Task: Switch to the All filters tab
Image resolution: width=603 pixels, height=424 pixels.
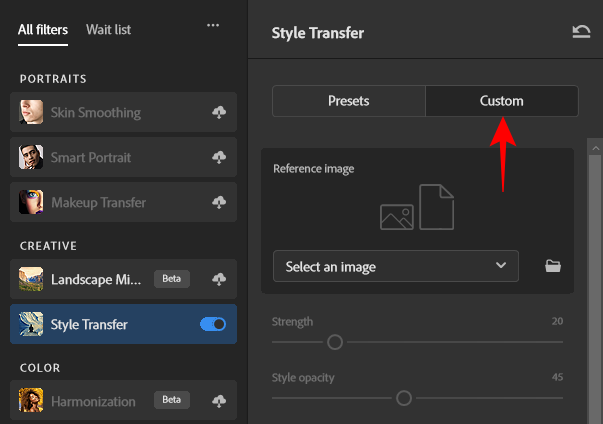Action: pyautogui.click(x=43, y=30)
